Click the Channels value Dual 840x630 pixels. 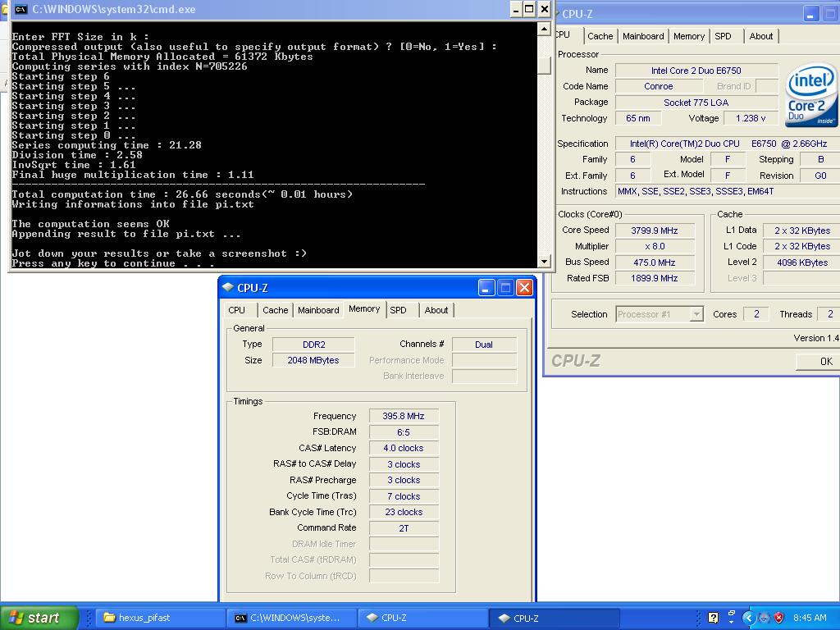coord(484,345)
